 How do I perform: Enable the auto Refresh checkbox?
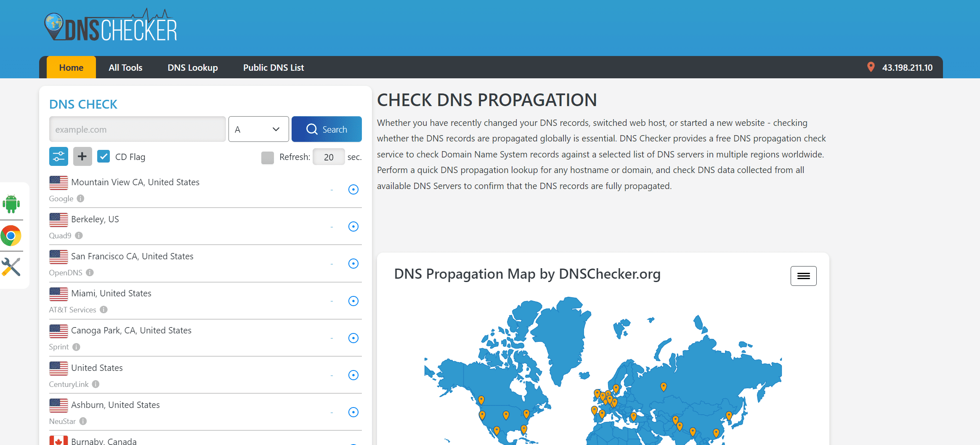click(x=268, y=157)
